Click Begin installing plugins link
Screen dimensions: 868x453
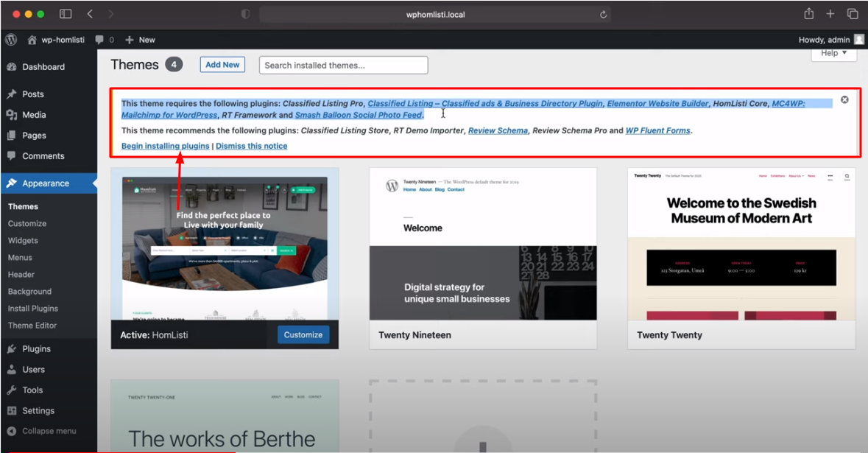point(166,146)
